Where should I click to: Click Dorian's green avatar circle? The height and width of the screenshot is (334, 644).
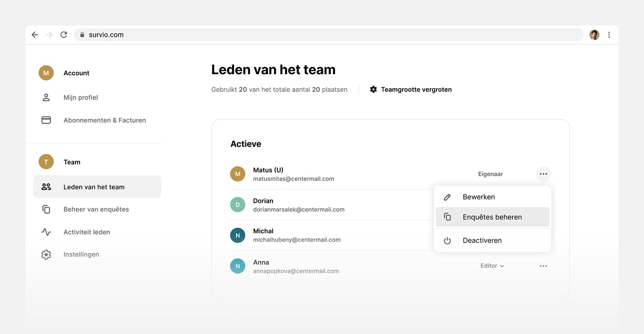coord(238,204)
